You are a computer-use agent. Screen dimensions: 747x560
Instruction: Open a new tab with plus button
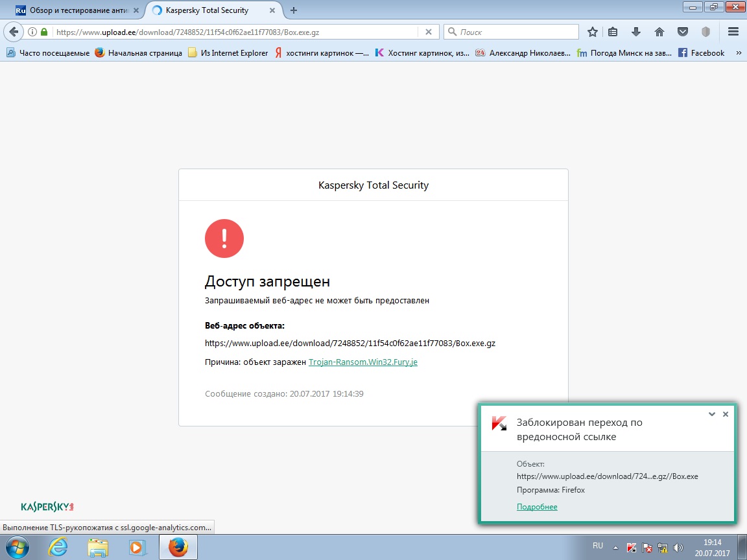(294, 10)
